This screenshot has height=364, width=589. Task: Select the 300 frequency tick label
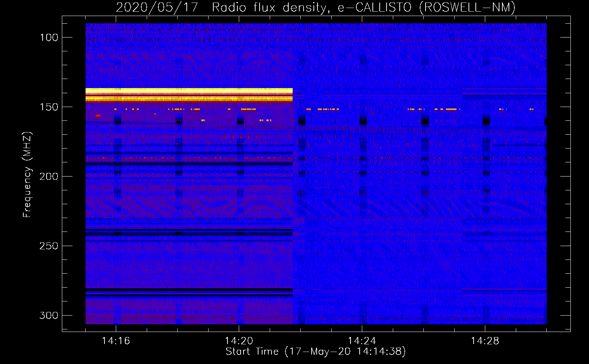(x=49, y=315)
